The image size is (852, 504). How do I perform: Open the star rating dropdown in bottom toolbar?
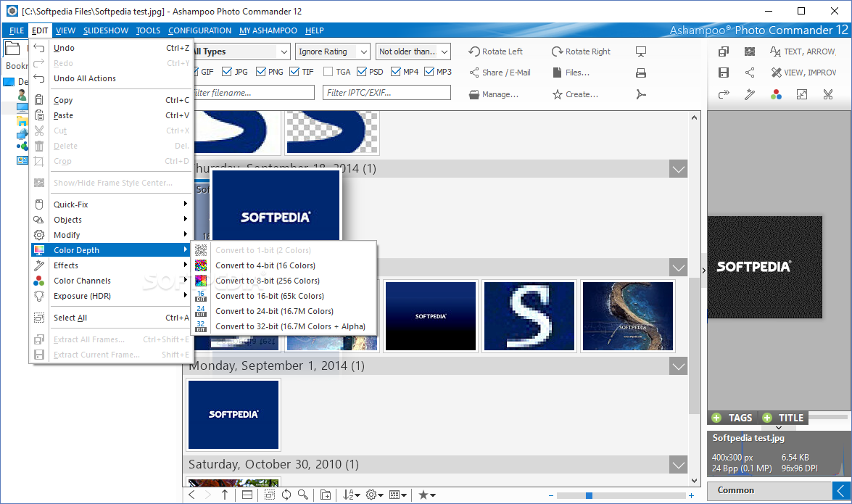click(426, 495)
